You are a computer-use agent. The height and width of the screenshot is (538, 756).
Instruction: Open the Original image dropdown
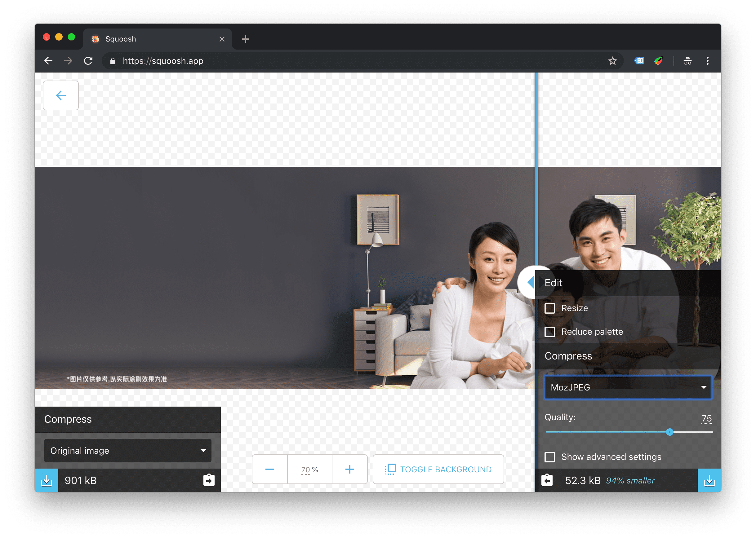(127, 451)
